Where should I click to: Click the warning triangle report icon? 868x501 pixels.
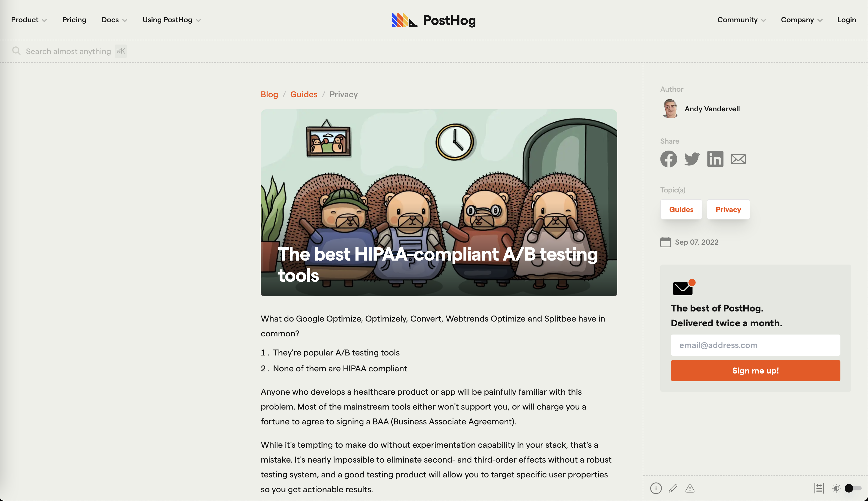[690, 488]
